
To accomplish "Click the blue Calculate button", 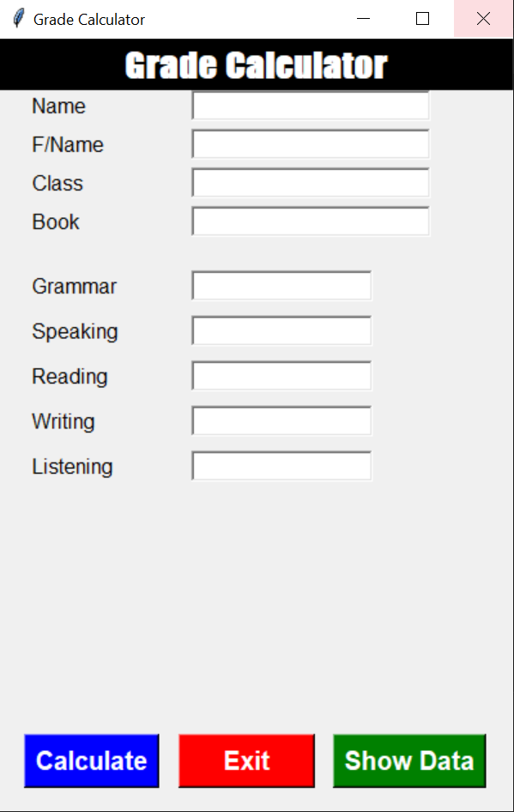I will tap(91, 760).
